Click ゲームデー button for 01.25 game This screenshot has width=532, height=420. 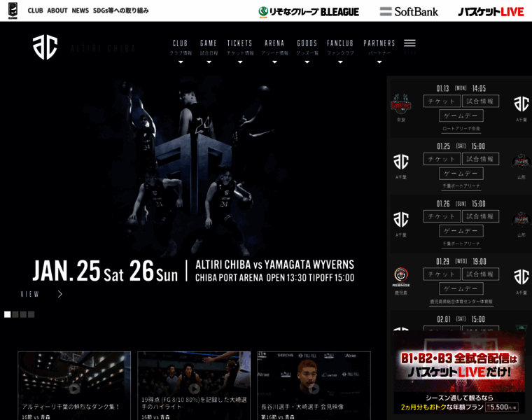click(x=461, y=174)
